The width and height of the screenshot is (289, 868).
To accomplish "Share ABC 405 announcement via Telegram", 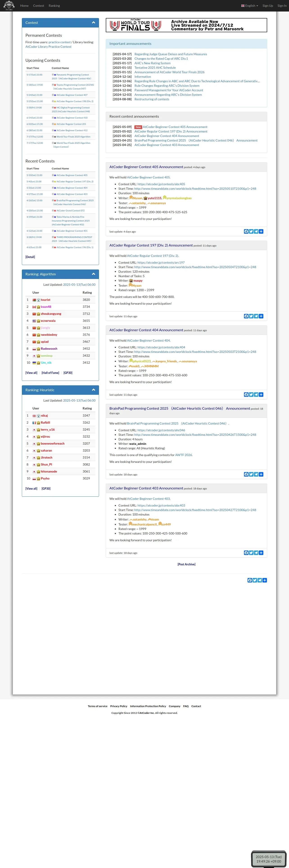I will [256, 231].
